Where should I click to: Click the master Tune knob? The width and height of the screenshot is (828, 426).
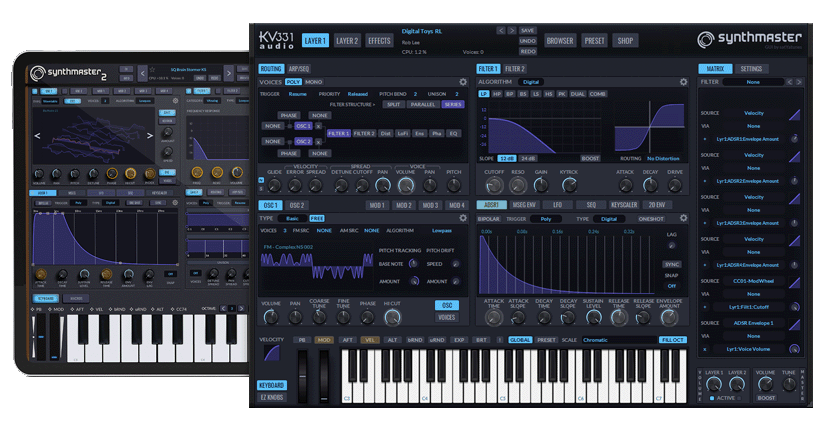[x=789, y=384]
